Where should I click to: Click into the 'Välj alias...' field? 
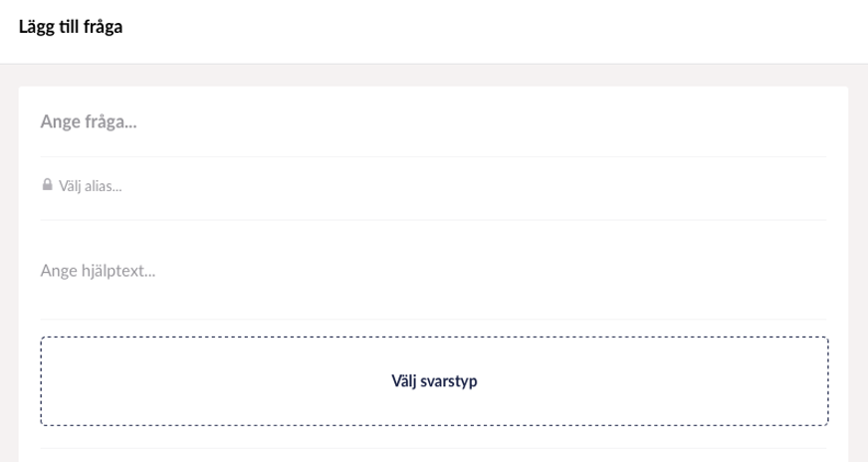(433, 185)
